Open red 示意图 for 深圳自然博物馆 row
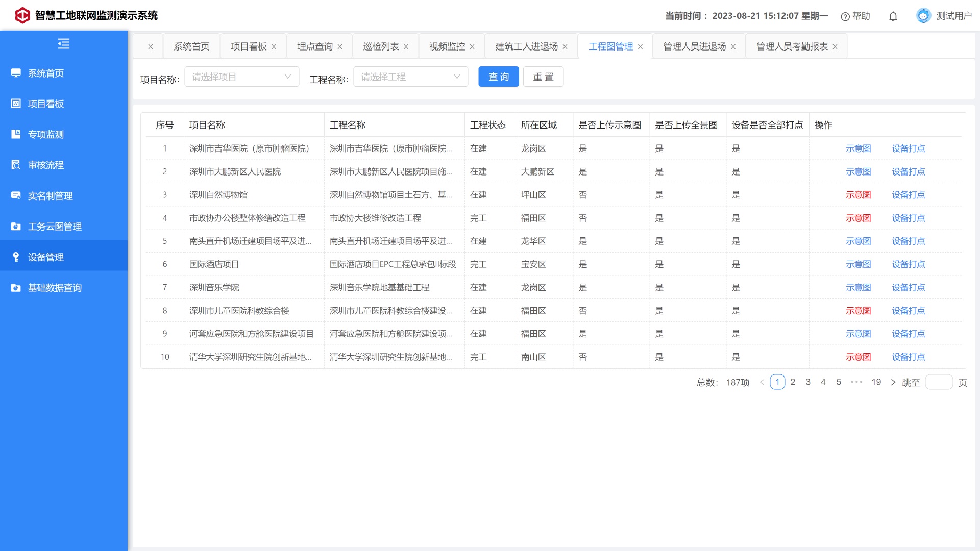 859,195
